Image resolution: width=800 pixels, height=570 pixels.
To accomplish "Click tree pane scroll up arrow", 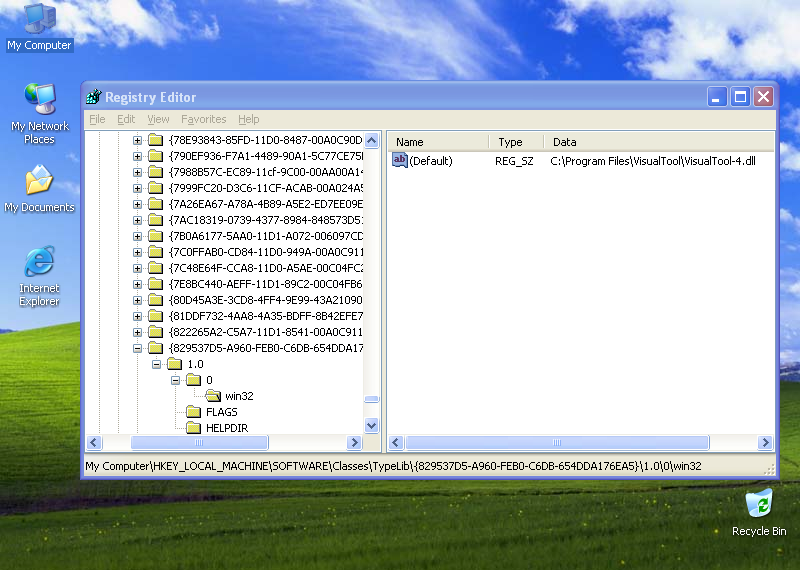I will pyautogui.click(x=372, y=140).
